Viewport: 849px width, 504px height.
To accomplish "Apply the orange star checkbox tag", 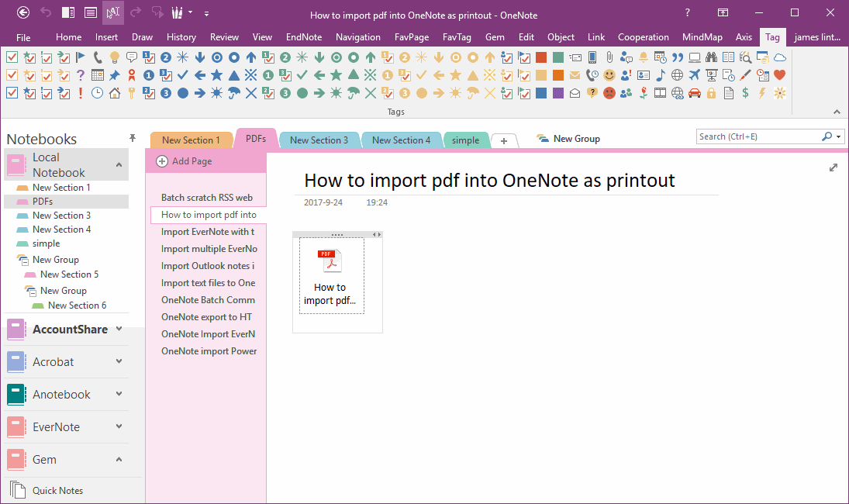I will [29, 75].
